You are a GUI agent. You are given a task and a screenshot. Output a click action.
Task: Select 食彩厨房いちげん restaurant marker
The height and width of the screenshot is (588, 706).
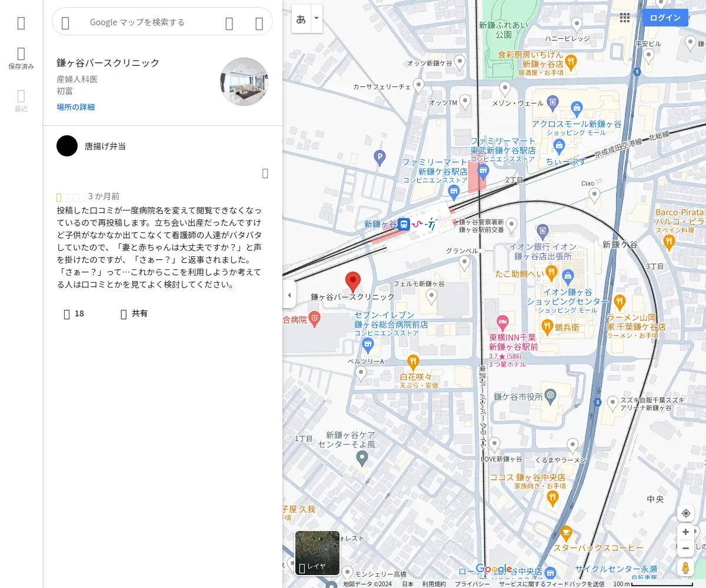[571, 62]
